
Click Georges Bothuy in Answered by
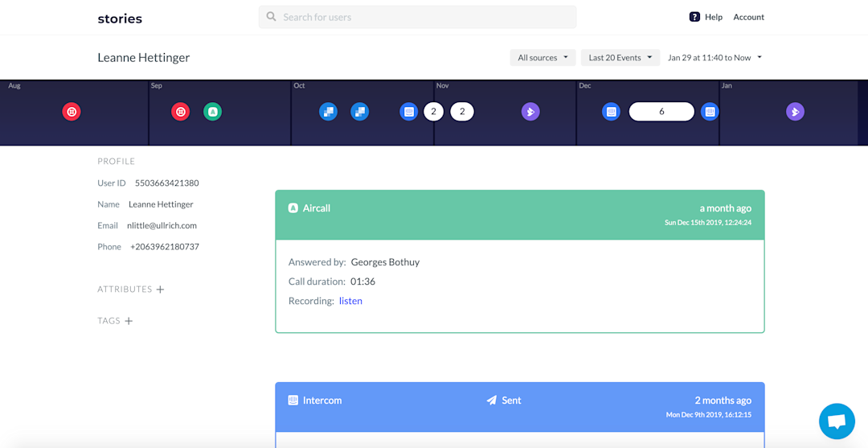[385, 262]
